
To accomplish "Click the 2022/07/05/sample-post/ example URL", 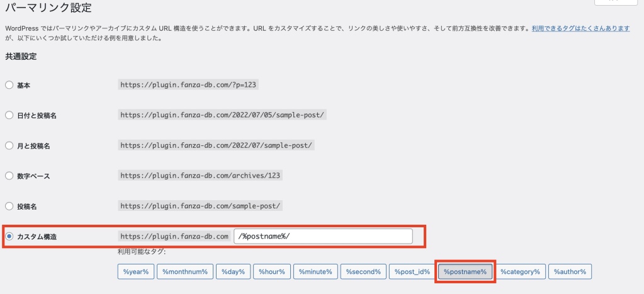I will click(222, 115).
